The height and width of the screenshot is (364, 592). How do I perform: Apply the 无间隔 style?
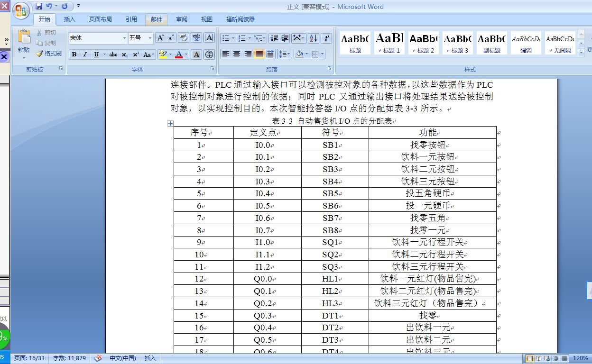coord(560,43)
